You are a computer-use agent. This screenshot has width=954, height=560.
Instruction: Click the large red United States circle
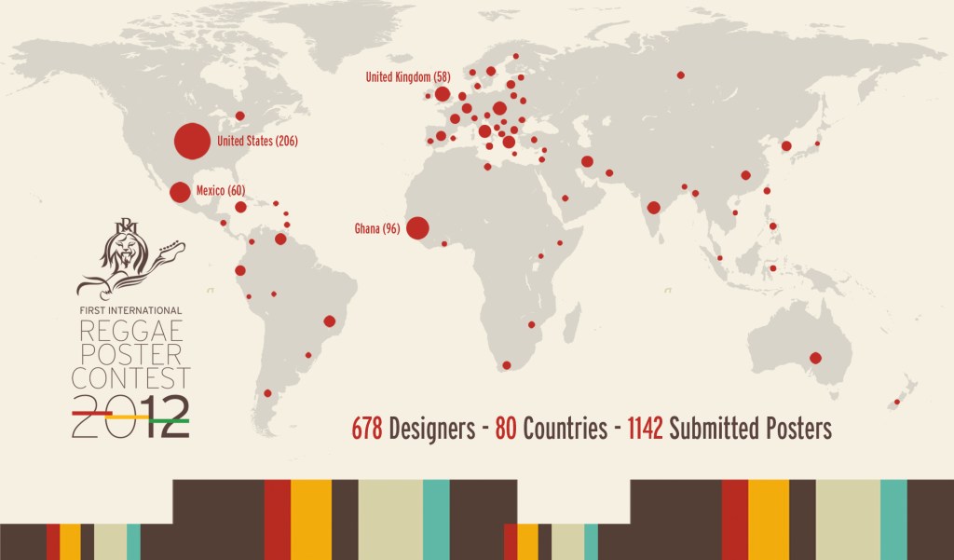[x=191, y=142]
